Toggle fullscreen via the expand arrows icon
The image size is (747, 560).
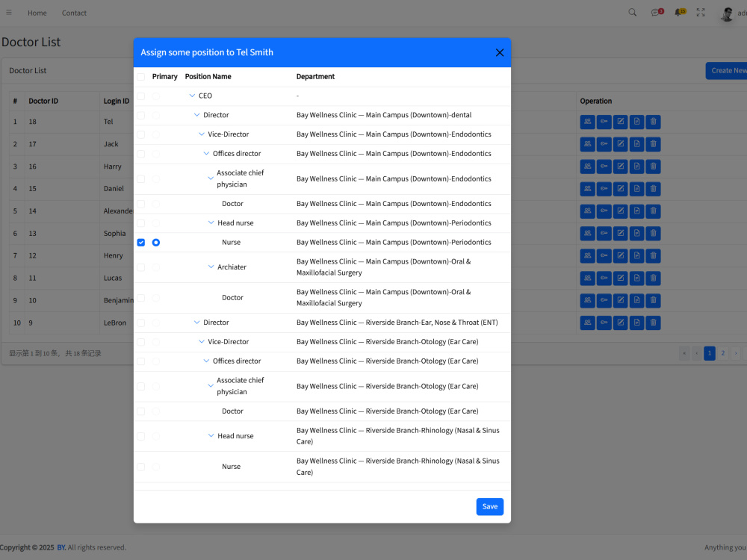(x=701, y=13)
